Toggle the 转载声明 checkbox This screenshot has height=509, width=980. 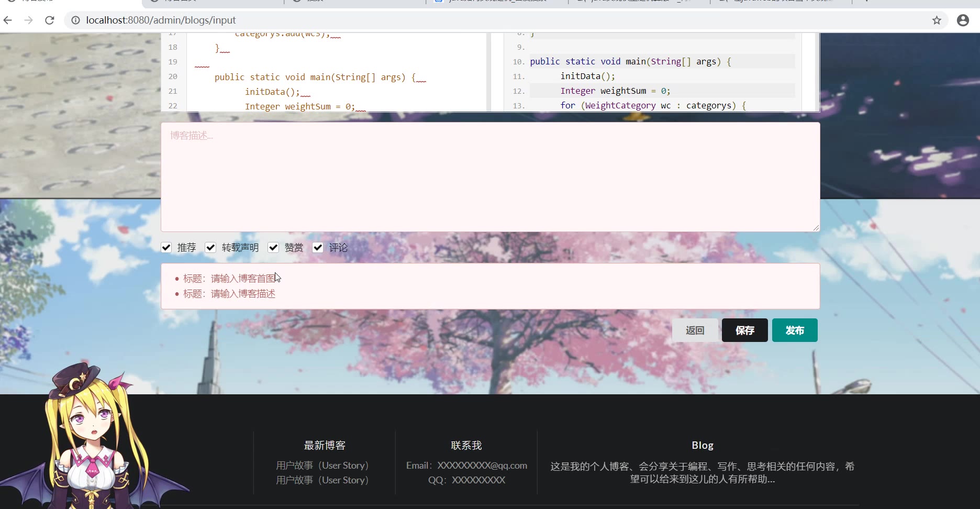click(210, 248)
